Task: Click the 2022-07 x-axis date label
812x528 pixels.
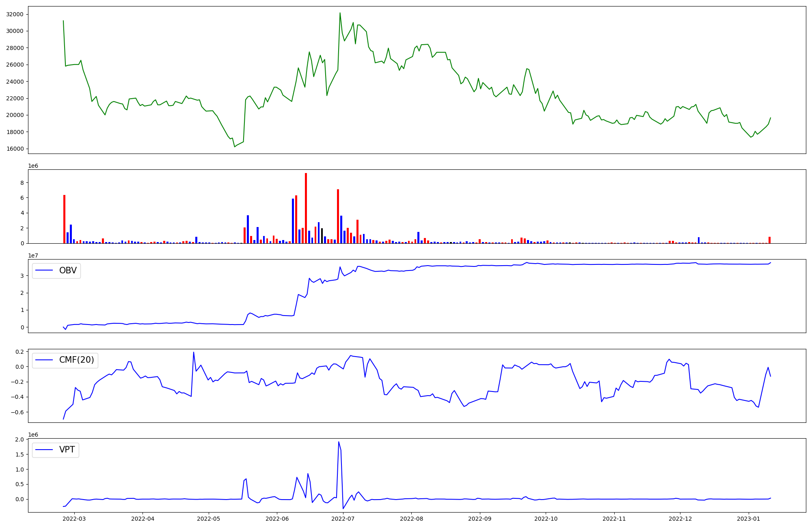Action: [x=343, y=519]
